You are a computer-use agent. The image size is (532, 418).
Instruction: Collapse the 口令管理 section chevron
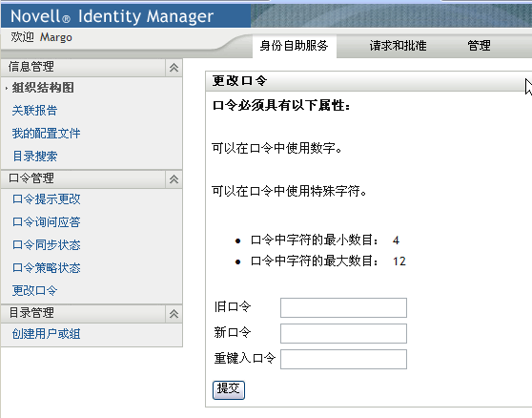174,179
